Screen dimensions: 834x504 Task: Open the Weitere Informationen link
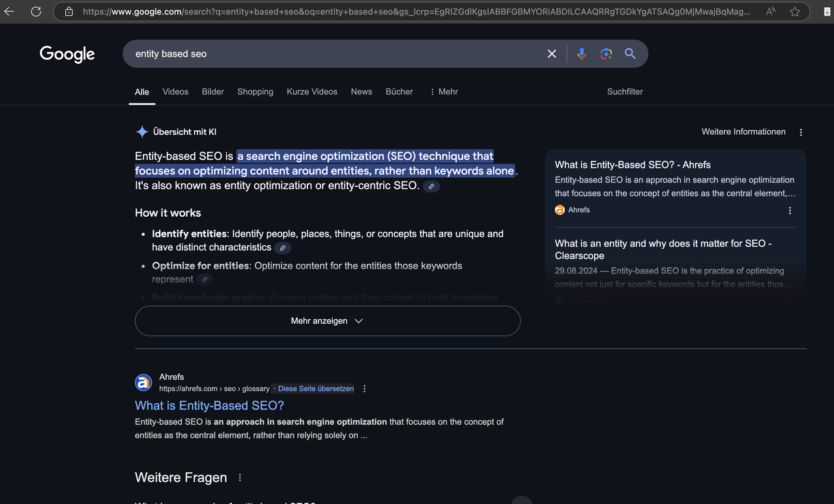743,132
